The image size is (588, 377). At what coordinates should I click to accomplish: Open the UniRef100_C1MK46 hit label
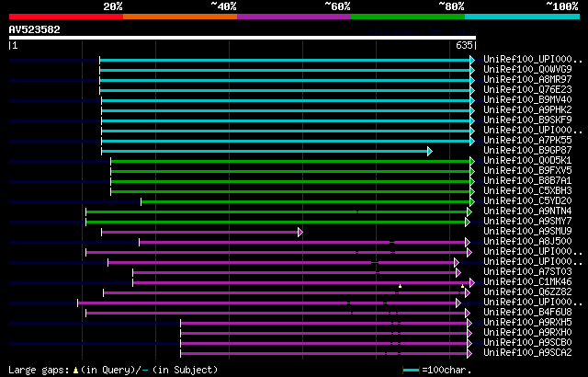[x=527, y=281]
